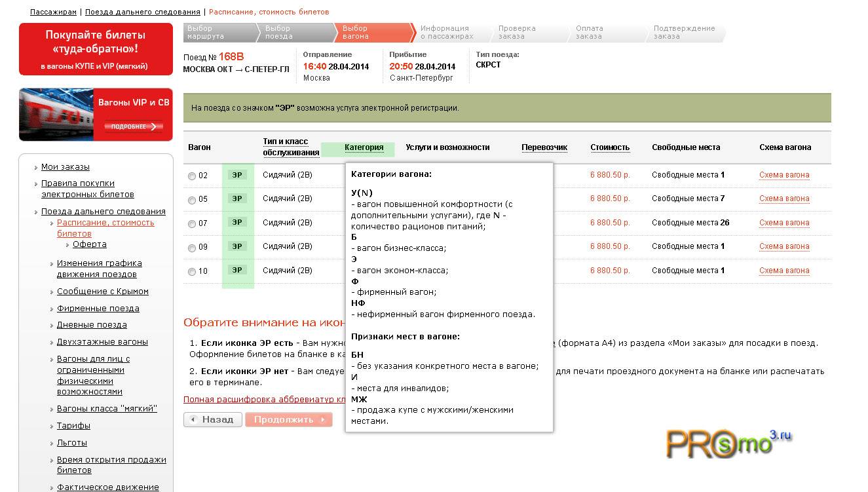Viewport: 868px width, 492px height.
Task: Click the туда-обратно tickets banner
Action: [96, 49]
